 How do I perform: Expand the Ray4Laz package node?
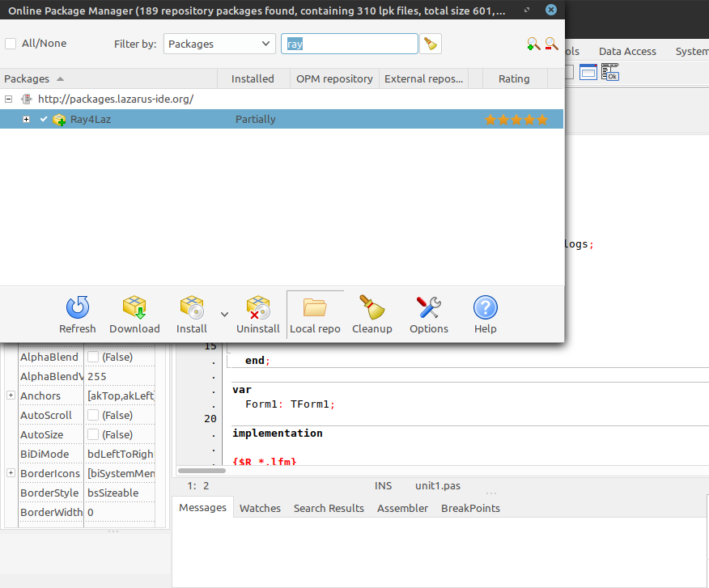click(26, 120)
